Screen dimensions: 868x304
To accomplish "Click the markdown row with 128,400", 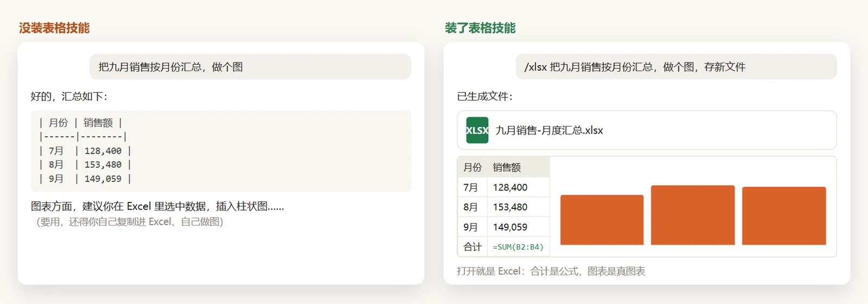I will [85, 151].
